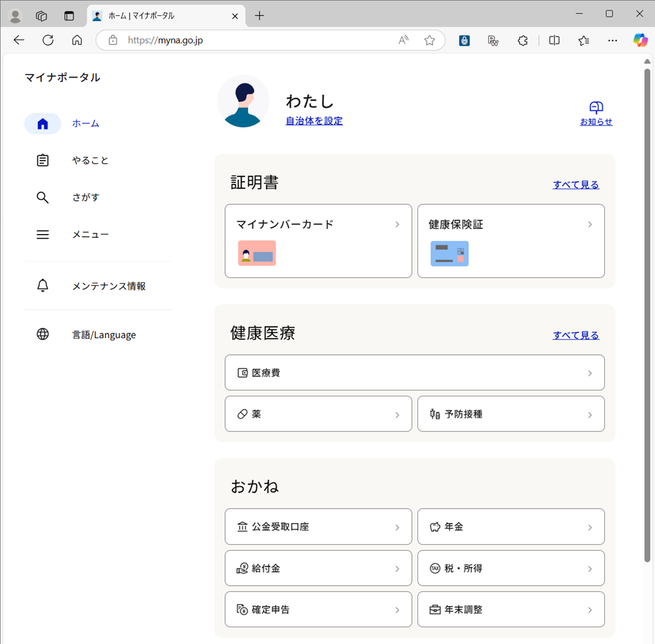655x644 pixels.
Task: Select the ホーム | マイナポータル tab
Action: pyautogui.click(x=166, y=16)
